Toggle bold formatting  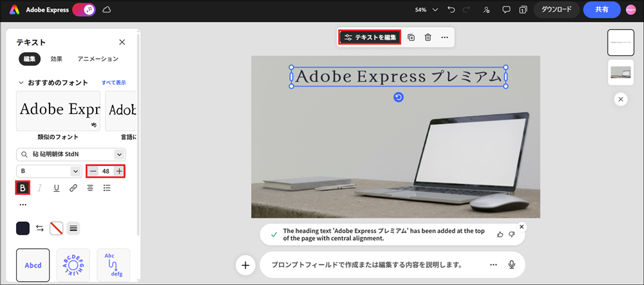click(x=23, y=188)
